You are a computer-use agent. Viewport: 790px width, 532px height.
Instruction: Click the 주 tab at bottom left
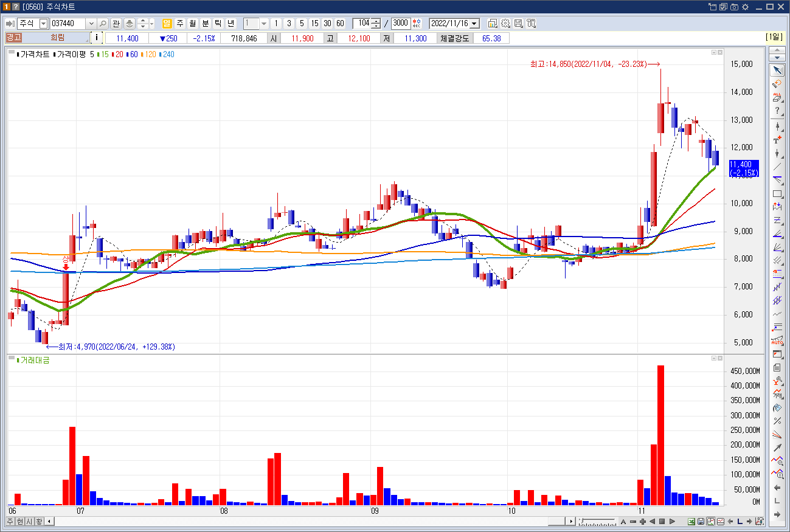pos(10,522)
